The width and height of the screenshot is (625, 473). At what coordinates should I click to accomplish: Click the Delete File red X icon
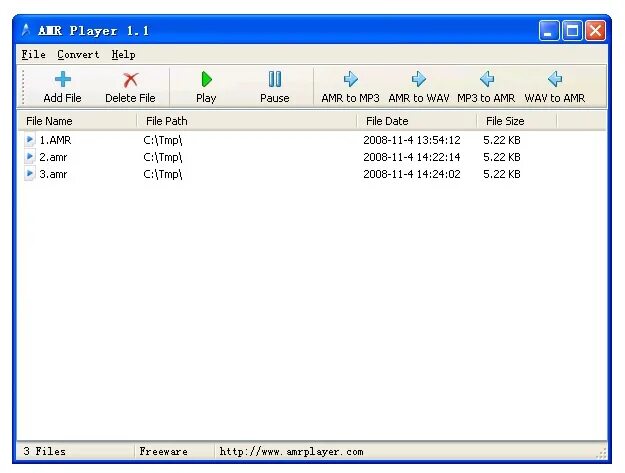130,80
